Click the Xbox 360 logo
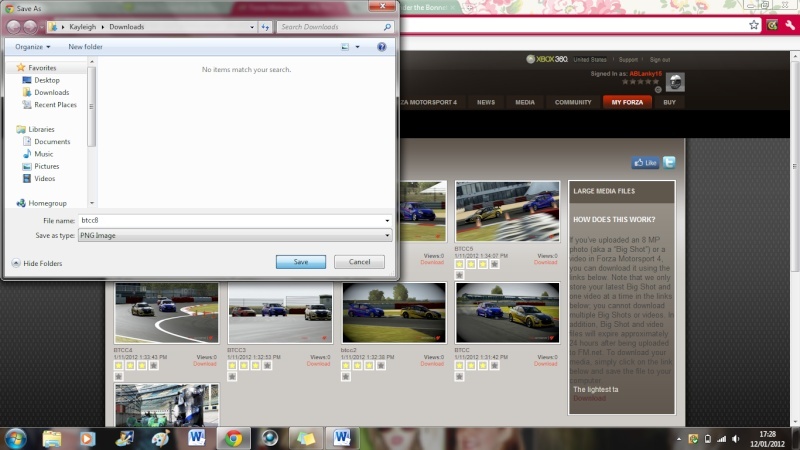Screen dimensions: 800x450 547,59
